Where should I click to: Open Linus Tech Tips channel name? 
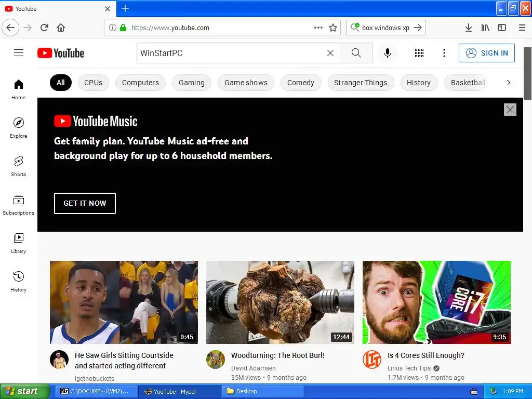pos(409,368)
